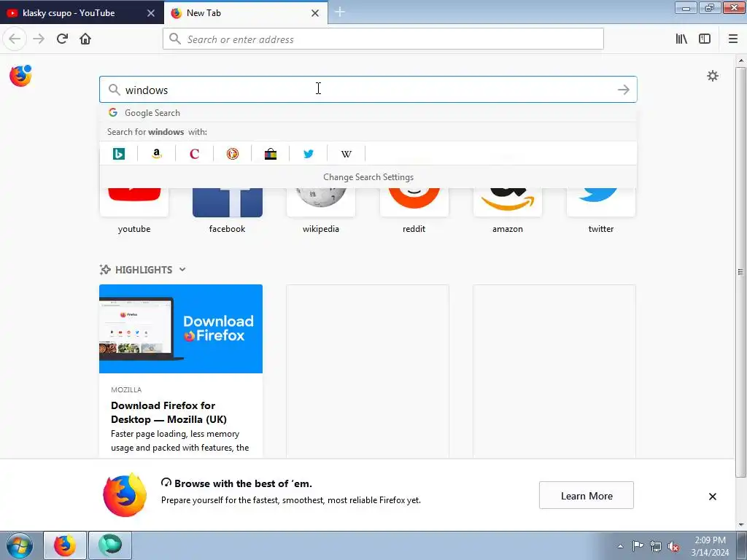Open Download Firefox for Desktop article title
The width and height of the screenshot is (747, 560).
(169, 413)
